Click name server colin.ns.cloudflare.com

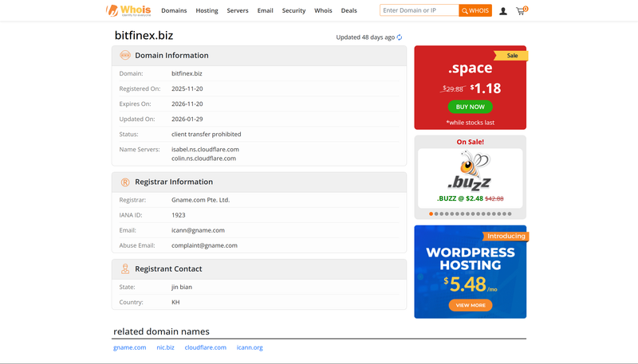coord(203,159)
